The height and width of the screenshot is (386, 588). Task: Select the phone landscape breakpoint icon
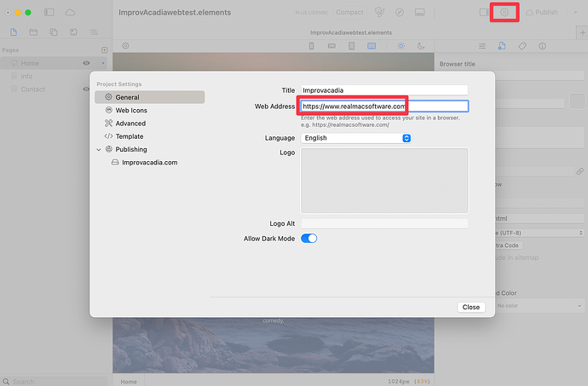(331, 46)
